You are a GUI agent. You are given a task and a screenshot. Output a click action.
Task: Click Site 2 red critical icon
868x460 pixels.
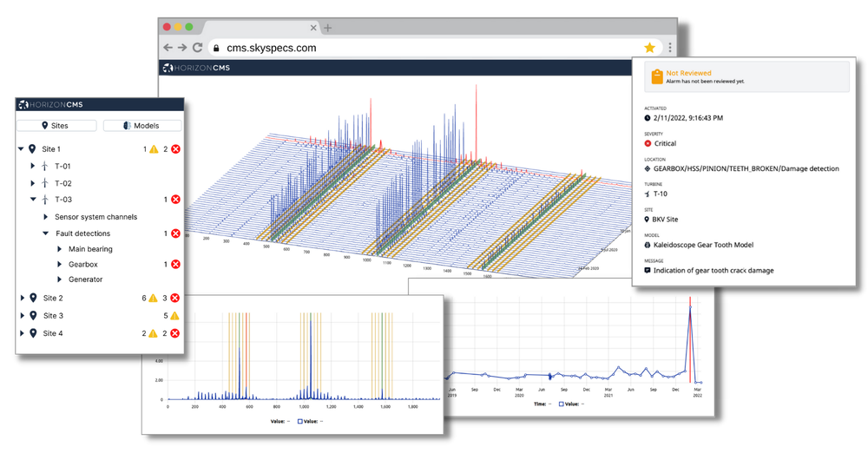click(175, 298)
